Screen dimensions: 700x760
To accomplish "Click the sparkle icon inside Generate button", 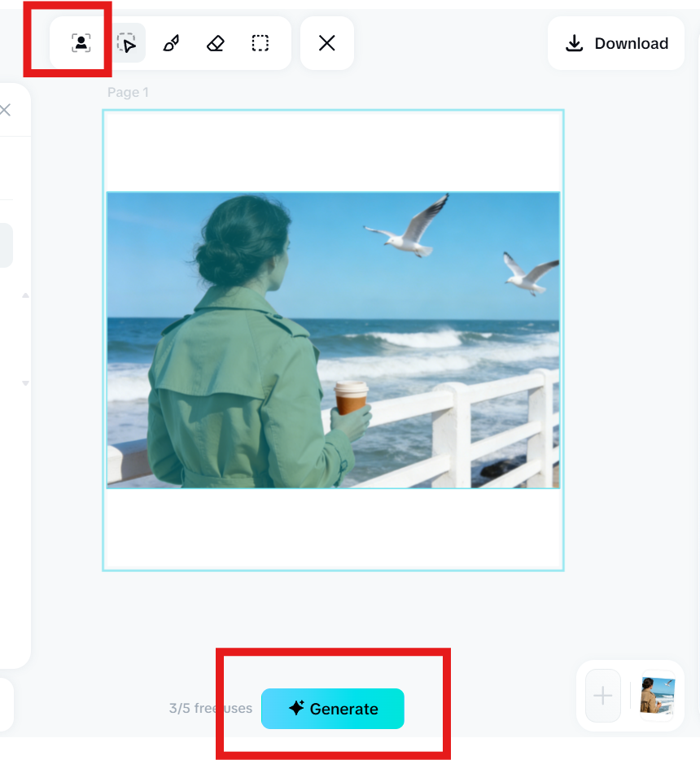I will [299, 709].
